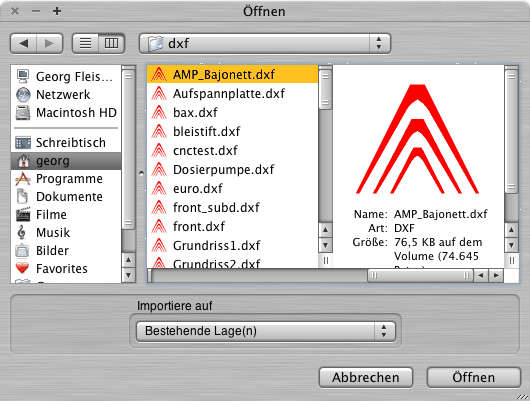530x401 pixels.
Task: Click file list scrollbar up arrow
Action: [325, 230]
